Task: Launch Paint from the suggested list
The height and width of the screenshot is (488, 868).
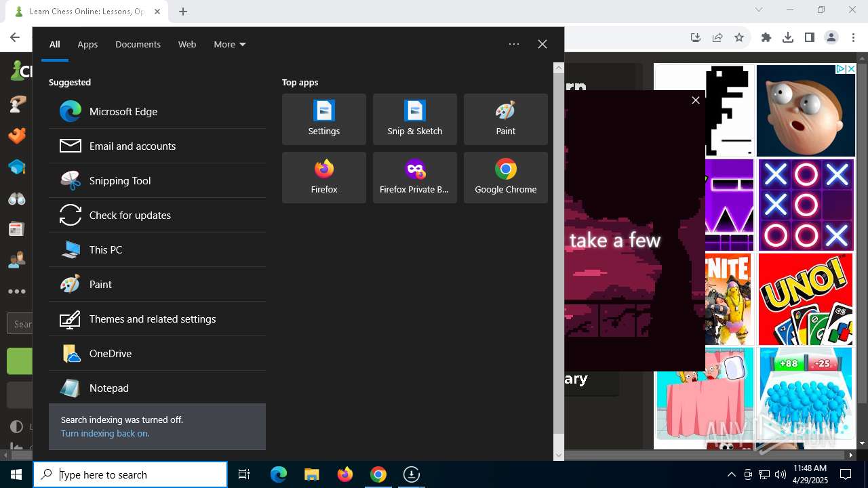Action: [x=157, y=284]
